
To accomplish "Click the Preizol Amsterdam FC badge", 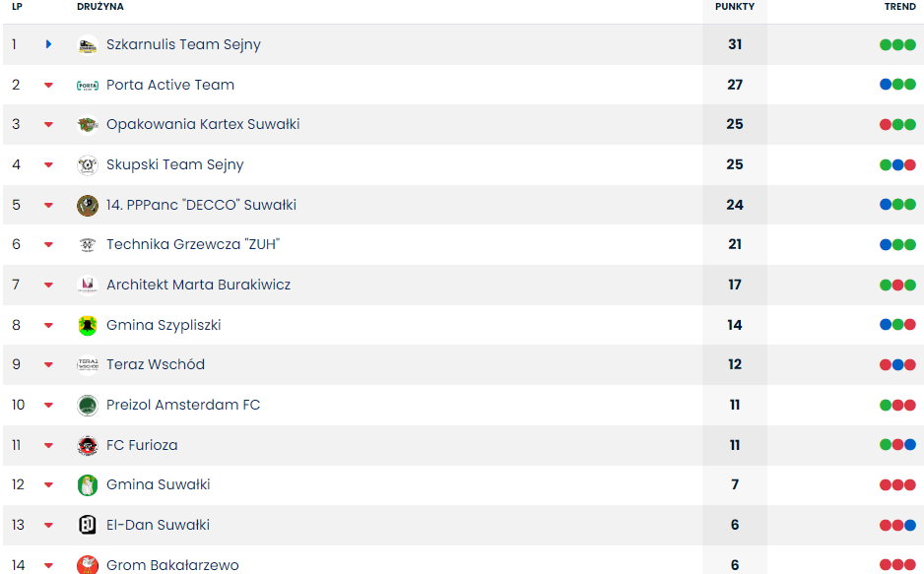I will [88, 406].
